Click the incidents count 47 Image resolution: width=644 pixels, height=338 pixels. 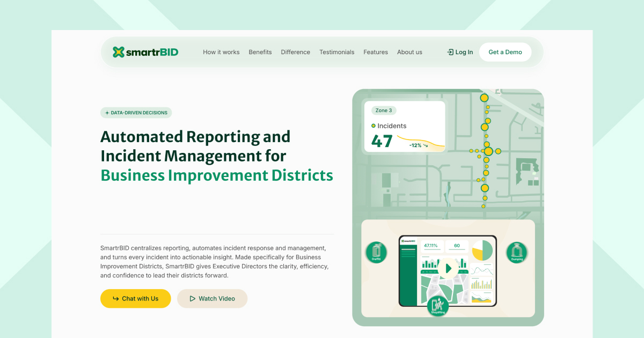(x=382, y=142)
